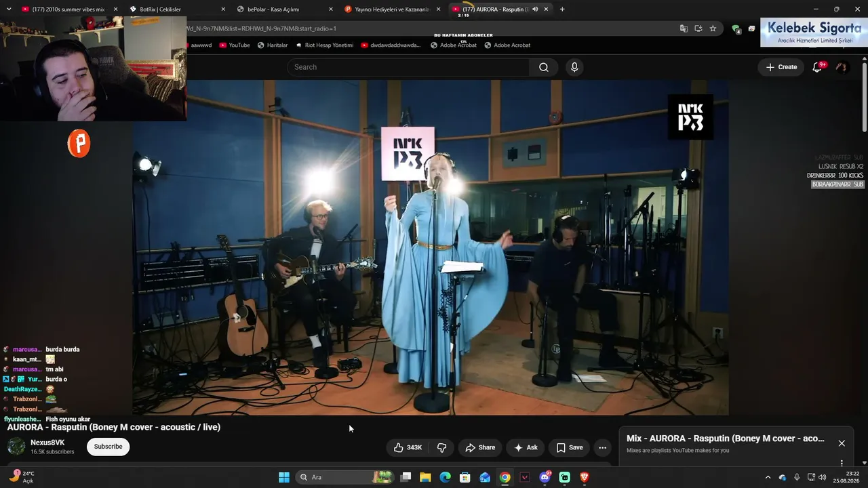
Task: Click the Mix - AURORA - Rasputin playlist title
Action: (x=726, y=439)
